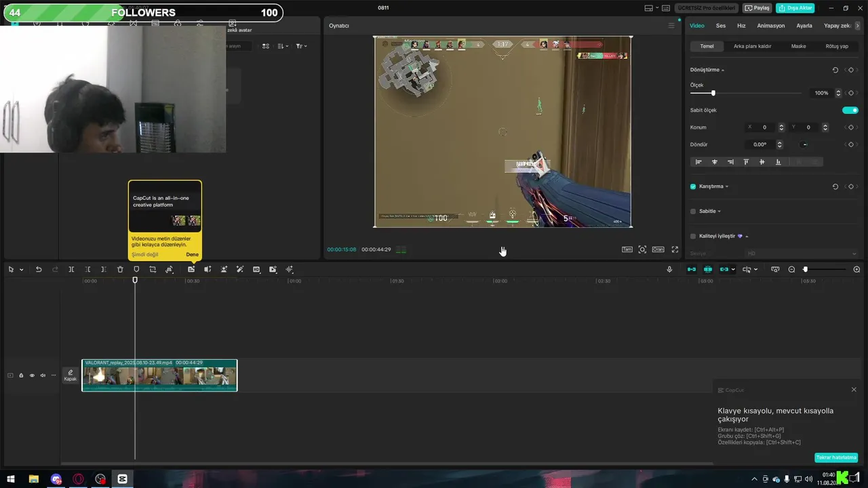Collapse the Dönüştürme section
Image resolution: width=868 pixels, height=488 pixels.
point(723,70)
